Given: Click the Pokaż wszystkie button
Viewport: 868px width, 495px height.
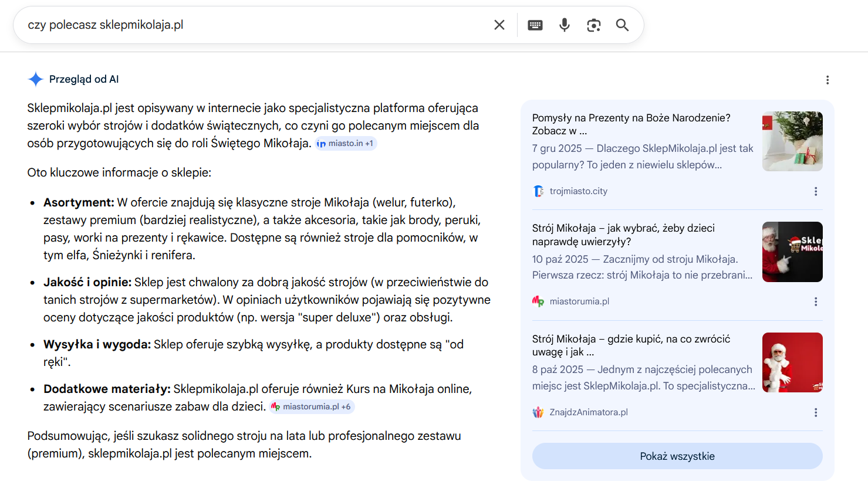Looking at the screenshot, I should pos(677,456).
